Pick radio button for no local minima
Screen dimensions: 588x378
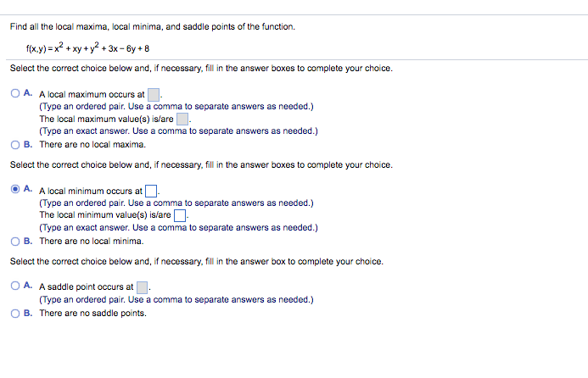tap(15, 242)
